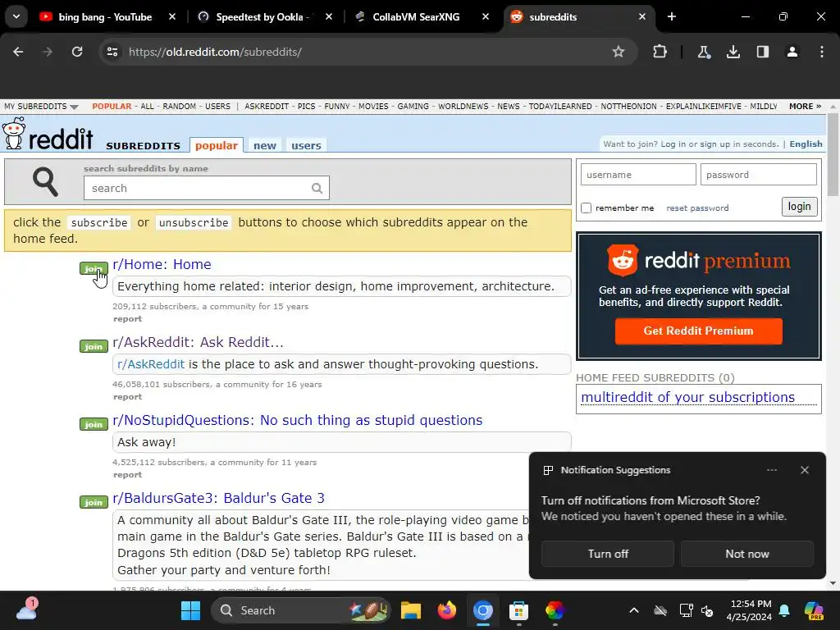Click Get Reddit Premium button
Image resolution: width=840 pixels, height=630 pixels.
[x=699, y=331]
